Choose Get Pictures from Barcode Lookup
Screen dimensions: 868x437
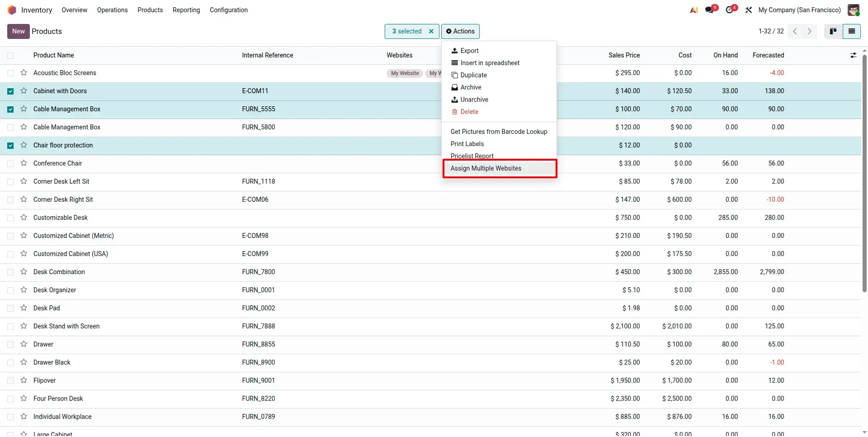[x=499, y=132]
